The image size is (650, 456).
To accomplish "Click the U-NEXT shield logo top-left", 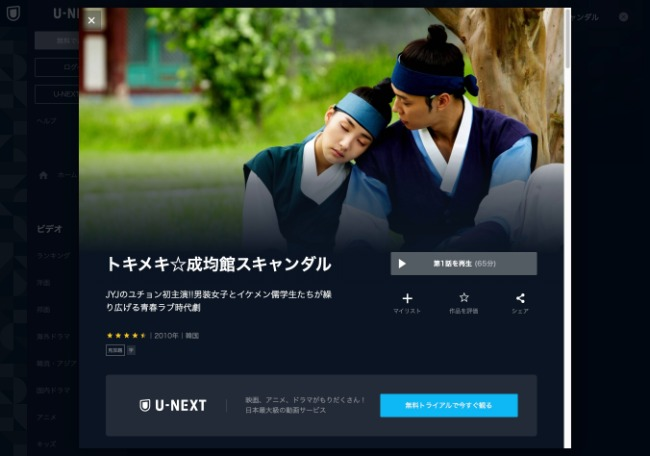I will click(x=13, y=13).
